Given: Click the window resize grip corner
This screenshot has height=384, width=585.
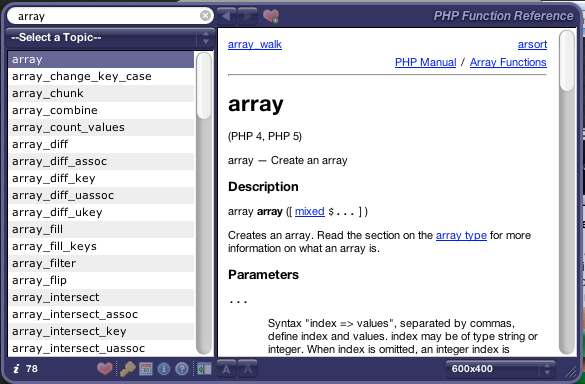Looking at the screenshot, I should (x=570, y=371).
